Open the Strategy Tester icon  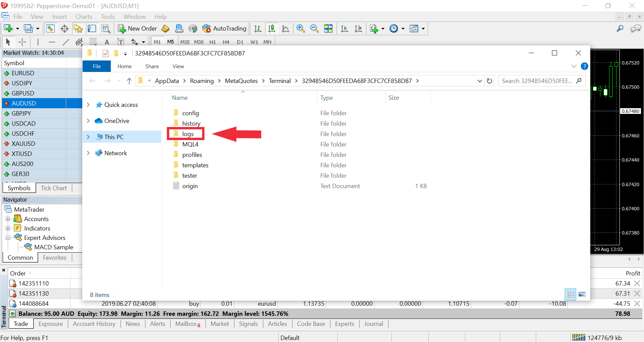point(106,29)
